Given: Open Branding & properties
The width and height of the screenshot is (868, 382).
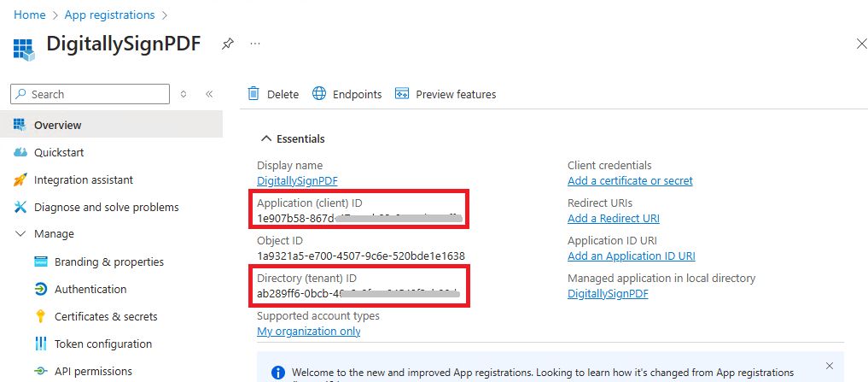Looking at the screenshot, I should click(109, 262).
